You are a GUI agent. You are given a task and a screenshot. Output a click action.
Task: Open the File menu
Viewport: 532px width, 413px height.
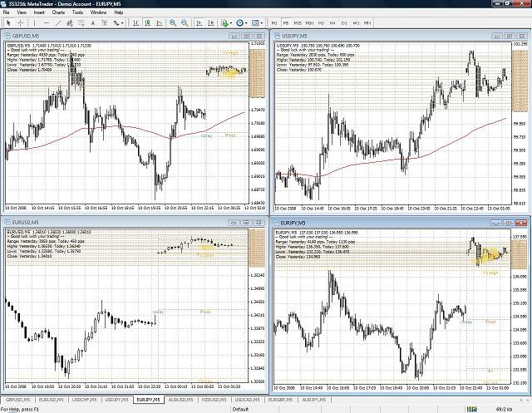[6, 12]
